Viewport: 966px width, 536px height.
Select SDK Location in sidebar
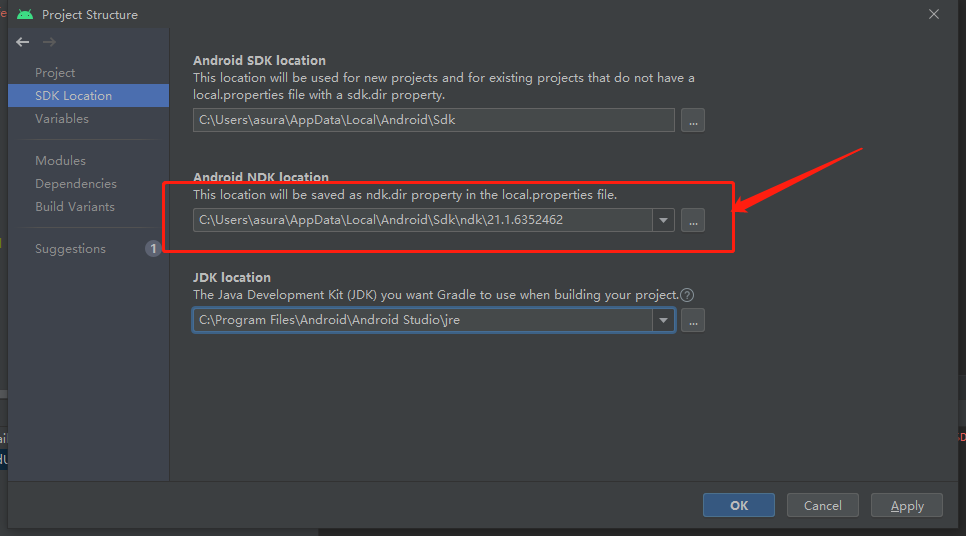coord(73,96)
